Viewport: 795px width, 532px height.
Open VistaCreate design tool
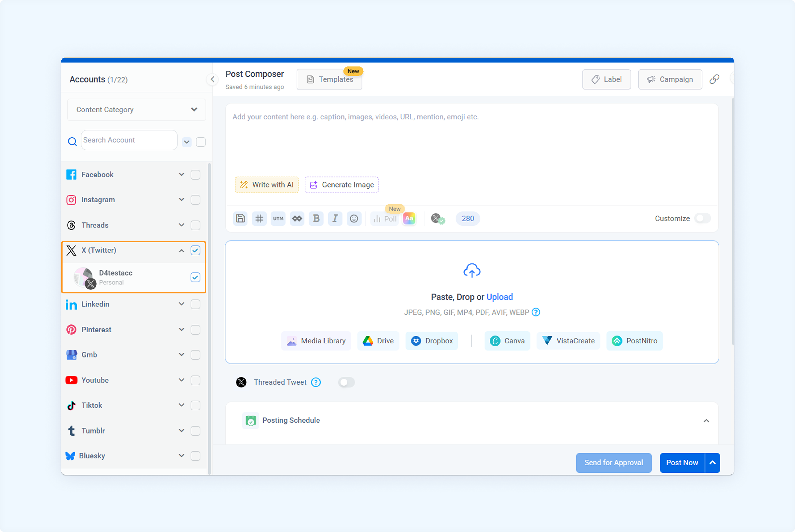click(x=568, y=341)
